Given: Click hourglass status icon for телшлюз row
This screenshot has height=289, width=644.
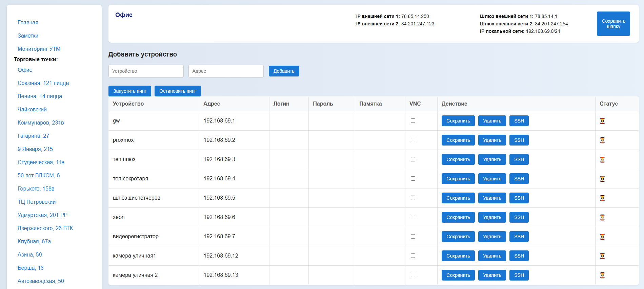Looking at the screenshot, I should (x=602, y=159).
